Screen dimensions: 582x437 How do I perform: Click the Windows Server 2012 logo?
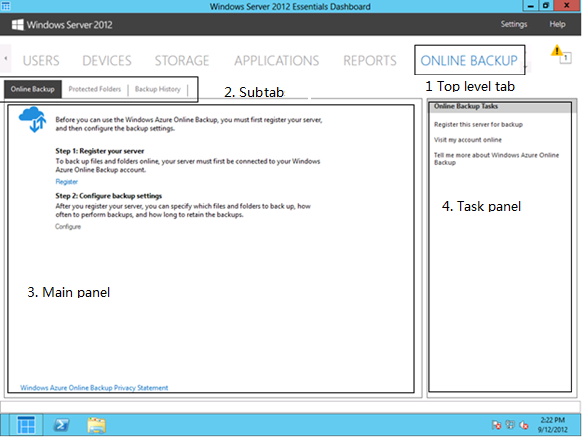coord(17,25)
